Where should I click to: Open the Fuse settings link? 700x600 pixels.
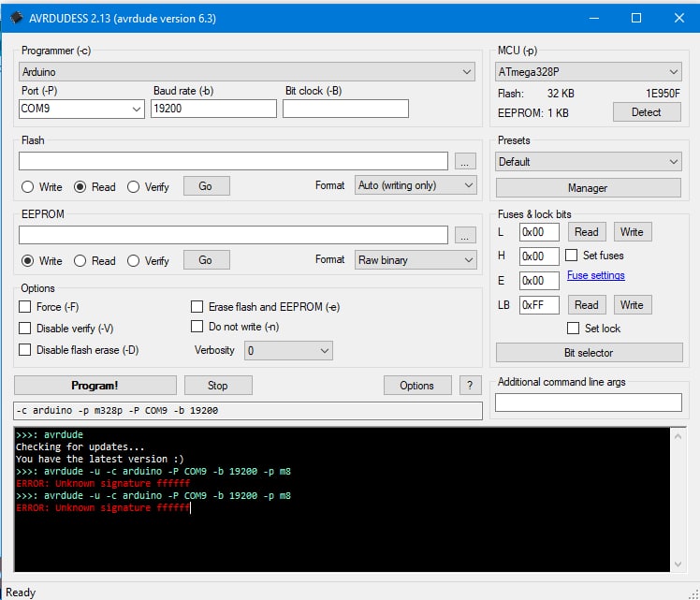pyautogui.click(x=595, y=275)
